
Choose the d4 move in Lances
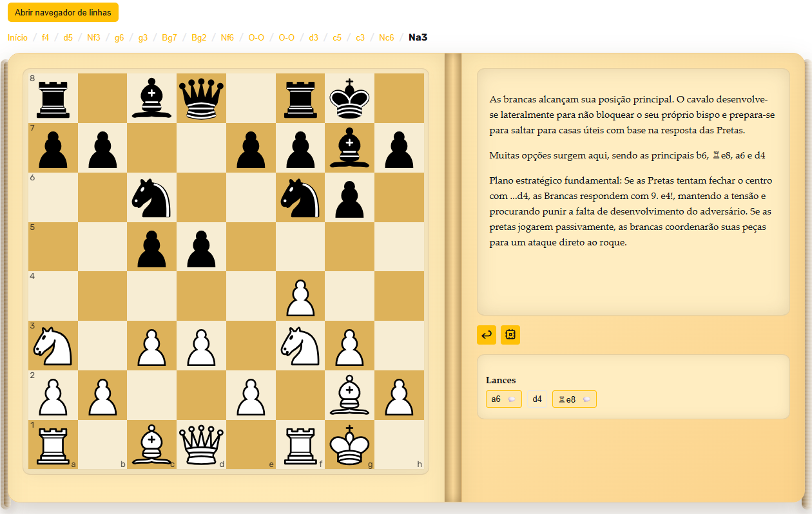(537, 399)
